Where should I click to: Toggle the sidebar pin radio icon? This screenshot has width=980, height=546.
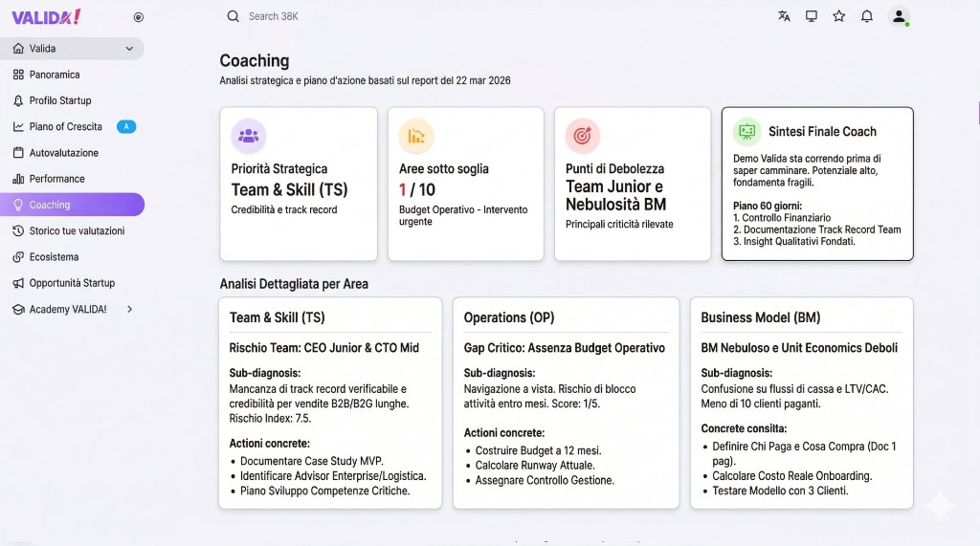tap(139, 17)
